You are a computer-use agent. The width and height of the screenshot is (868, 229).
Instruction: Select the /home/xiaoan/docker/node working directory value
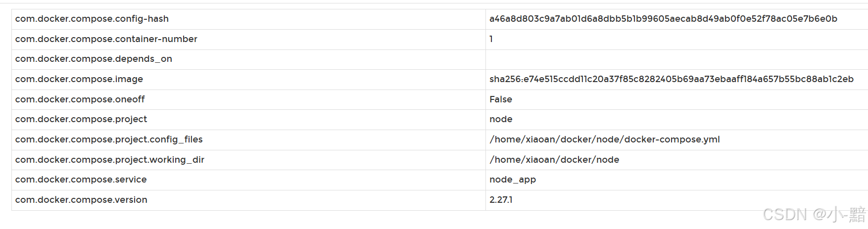pos(554,160)
